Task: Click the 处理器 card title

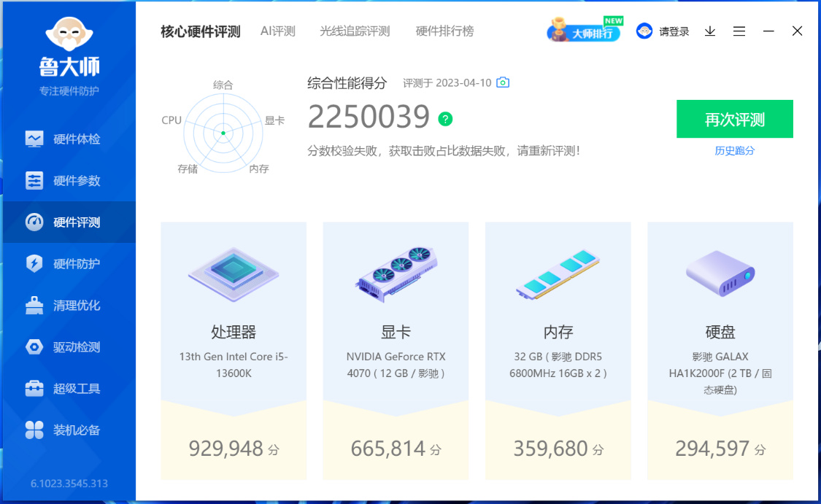Action: (234, 332)
